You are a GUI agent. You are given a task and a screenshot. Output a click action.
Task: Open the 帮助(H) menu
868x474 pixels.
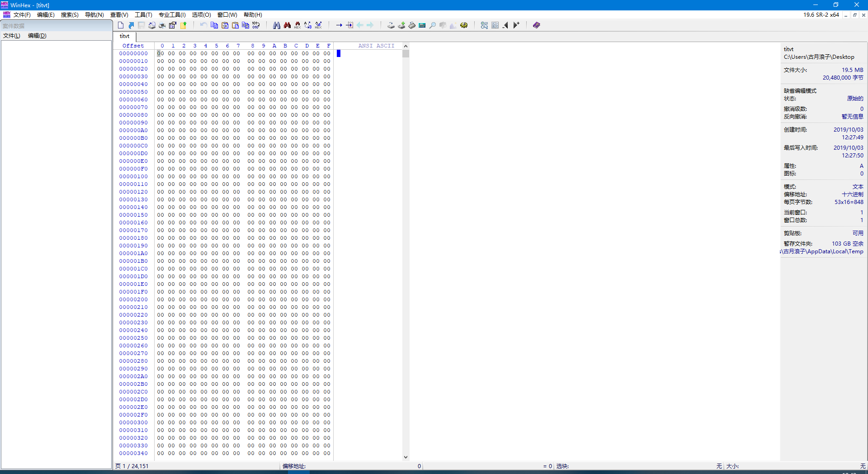pos(253,15)
